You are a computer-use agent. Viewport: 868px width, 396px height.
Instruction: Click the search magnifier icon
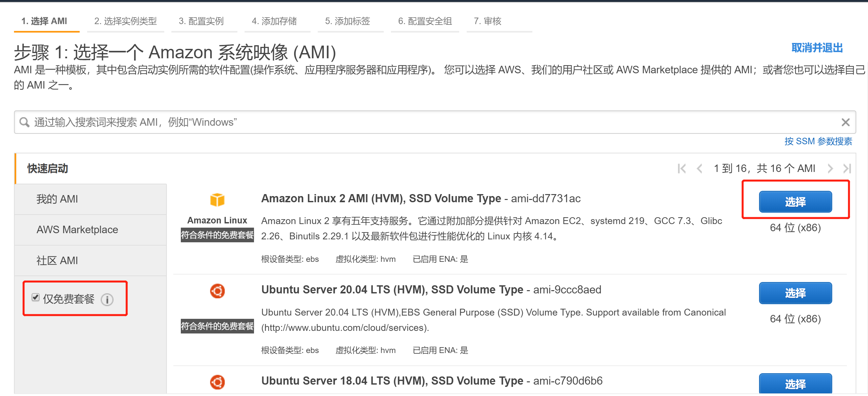24,122
